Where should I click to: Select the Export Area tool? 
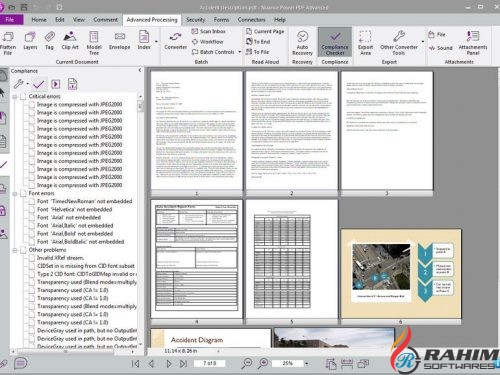point(365,43)
